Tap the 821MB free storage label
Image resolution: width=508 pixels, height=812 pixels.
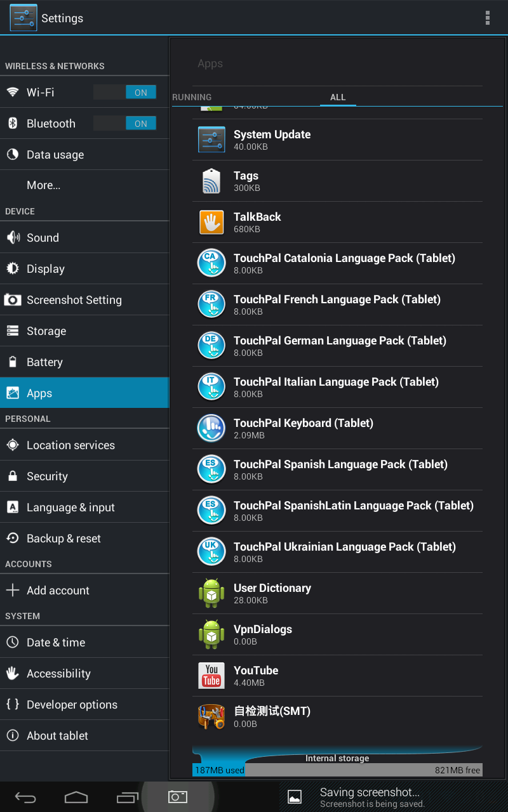coord(457,770)
